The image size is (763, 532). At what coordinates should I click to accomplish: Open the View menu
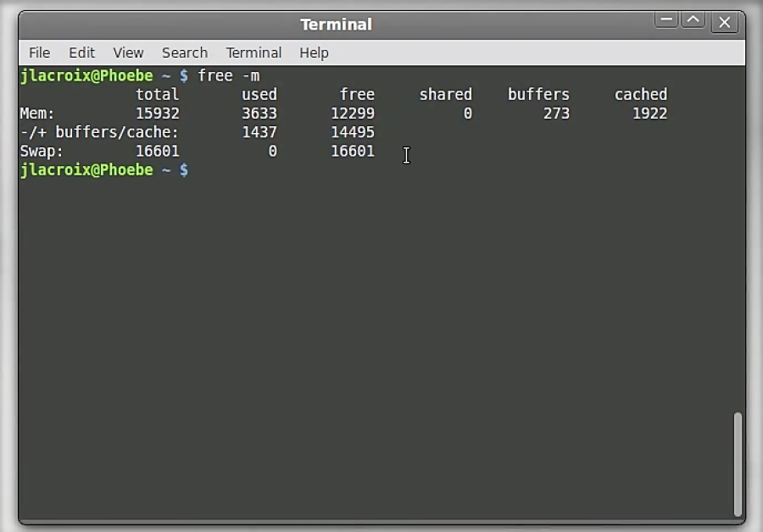(128, 53)
